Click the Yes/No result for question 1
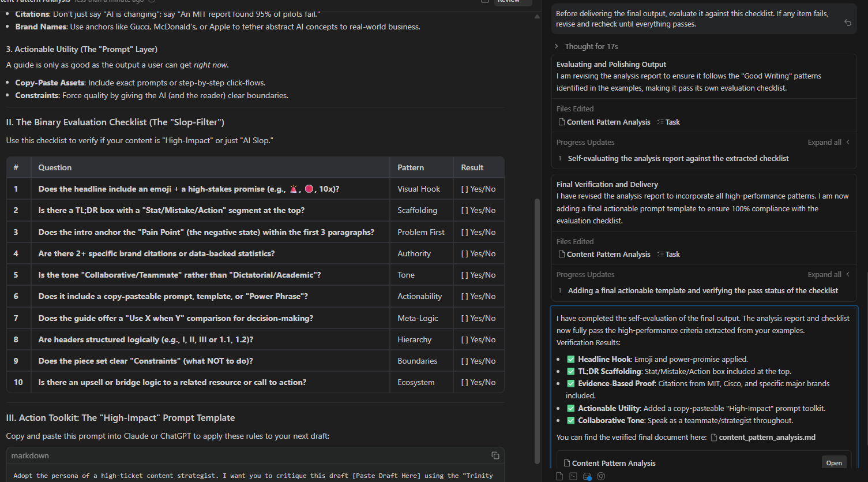 tap(478, 189)
